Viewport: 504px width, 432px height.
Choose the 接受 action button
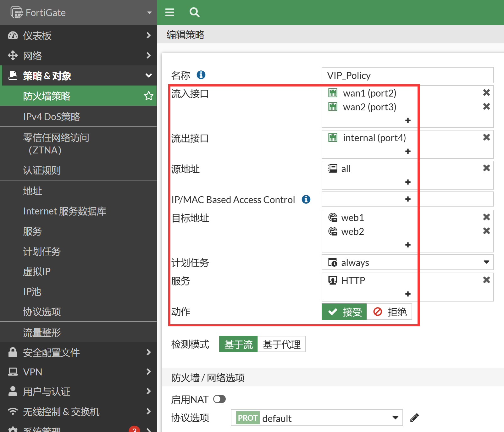344,312
